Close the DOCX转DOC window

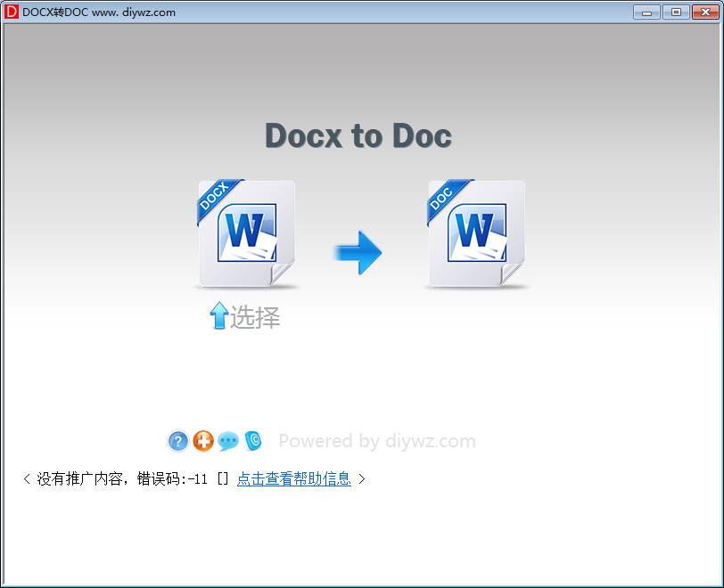(x=705, y=12)
